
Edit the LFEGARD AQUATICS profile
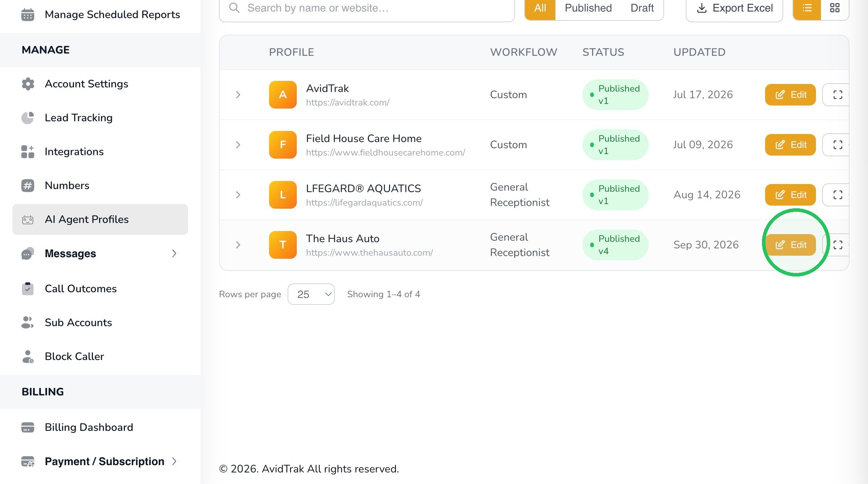tap(791, 195)
